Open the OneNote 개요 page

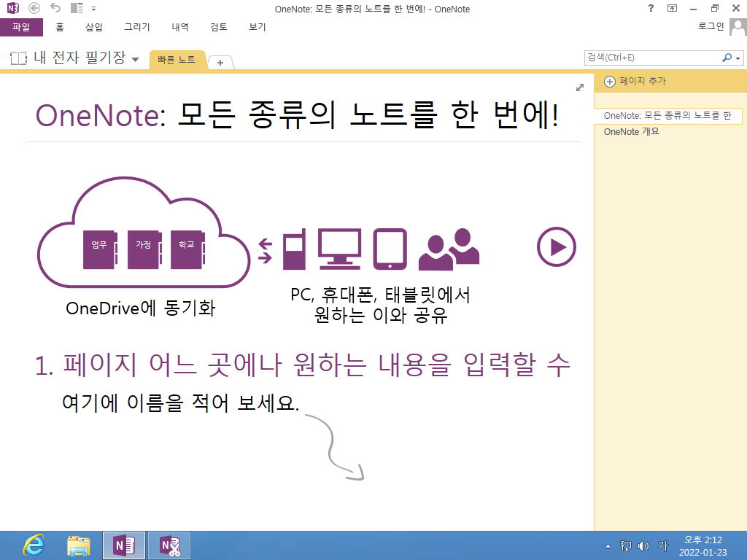click(x=631, y=132)
